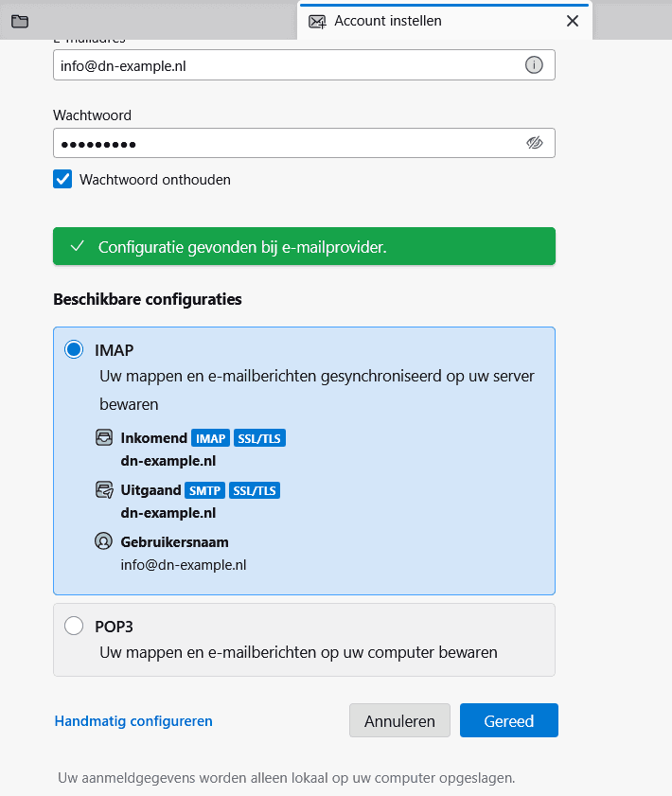
Task: Click the incoming server inbox icon
Action: click(x=104, y=438)
